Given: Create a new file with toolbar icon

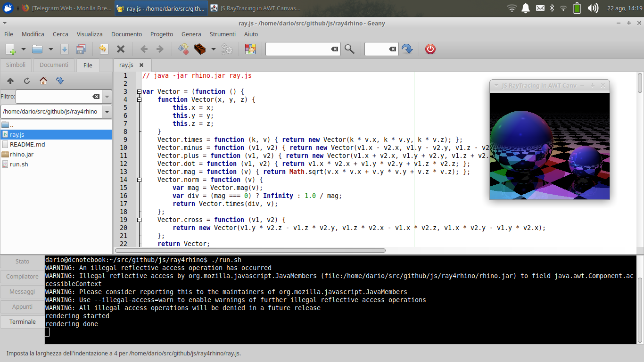Looking at the screenshot, I should [x=10, y=49].
